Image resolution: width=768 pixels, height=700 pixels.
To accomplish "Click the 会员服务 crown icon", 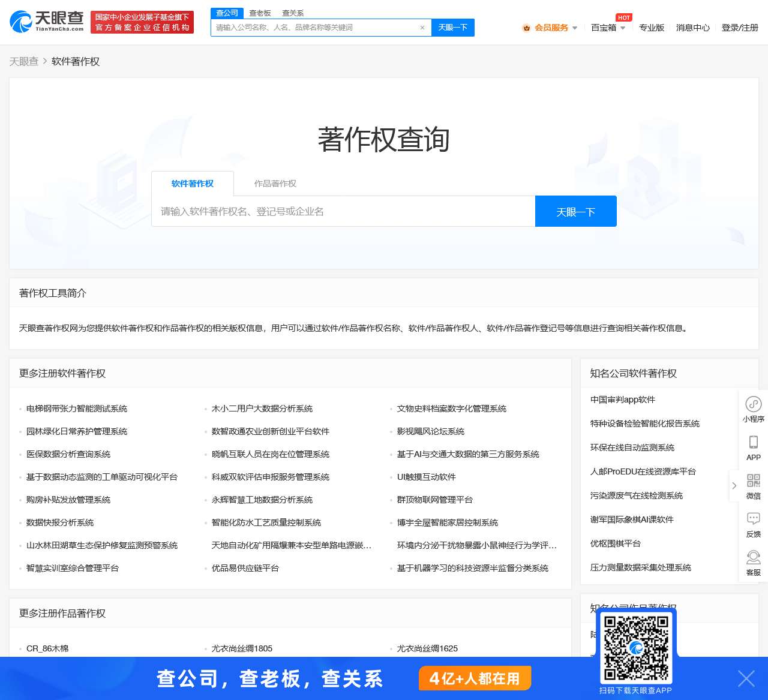I will pyautogui.click(x=526, y=28).
